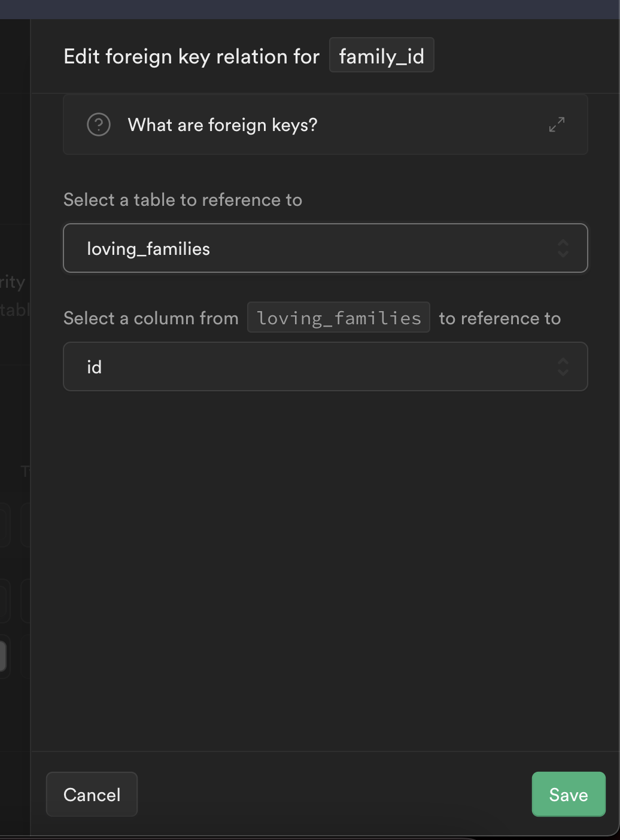Click the question mark circle icon

tap(99, 124)
